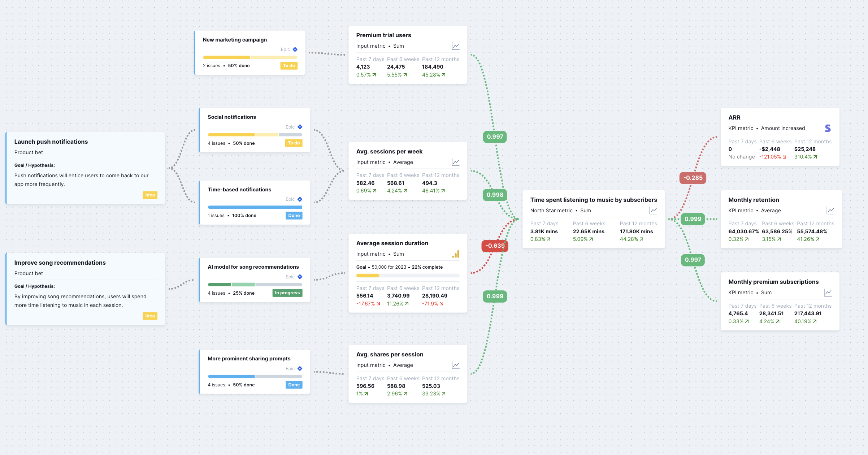Click the chart icon on the Time spent listening card
The width and height of the screenshot is (868, 455).
pos(653,210)
